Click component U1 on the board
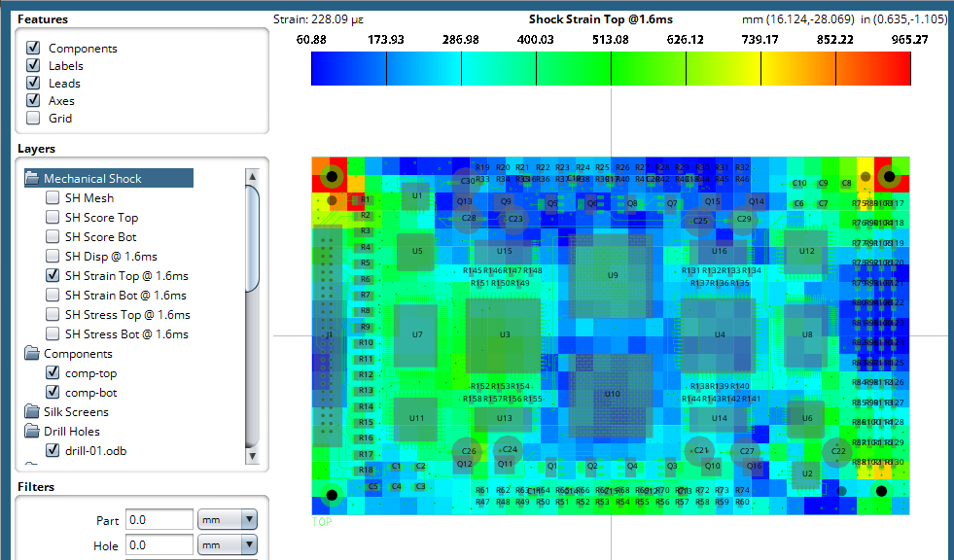The image size is (954, 560). [417, 195]
